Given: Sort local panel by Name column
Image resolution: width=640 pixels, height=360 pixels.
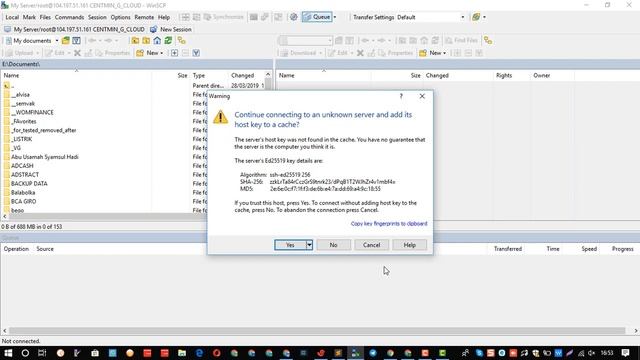Looking at the screenshot, I should pyautogui.click(x=76, y=76).
